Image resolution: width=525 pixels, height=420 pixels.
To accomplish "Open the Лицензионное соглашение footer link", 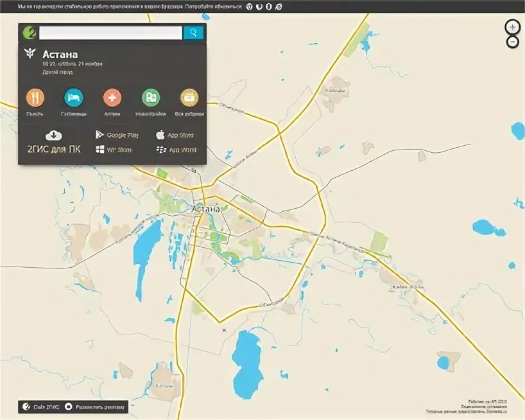I will (484, 407).
